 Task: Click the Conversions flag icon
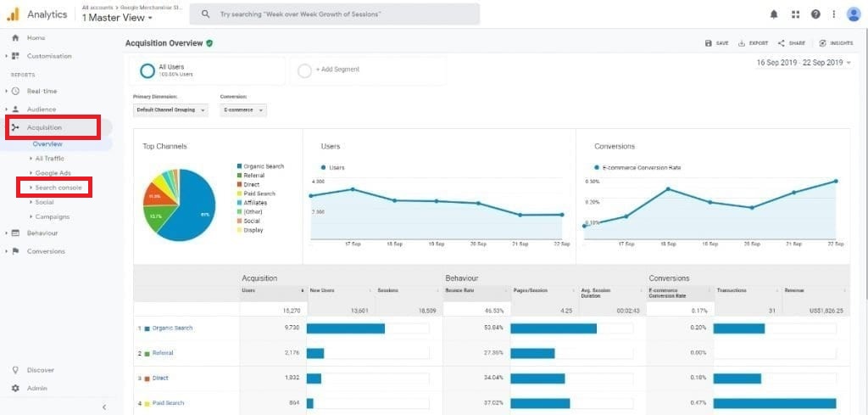(x=15, y=251)
